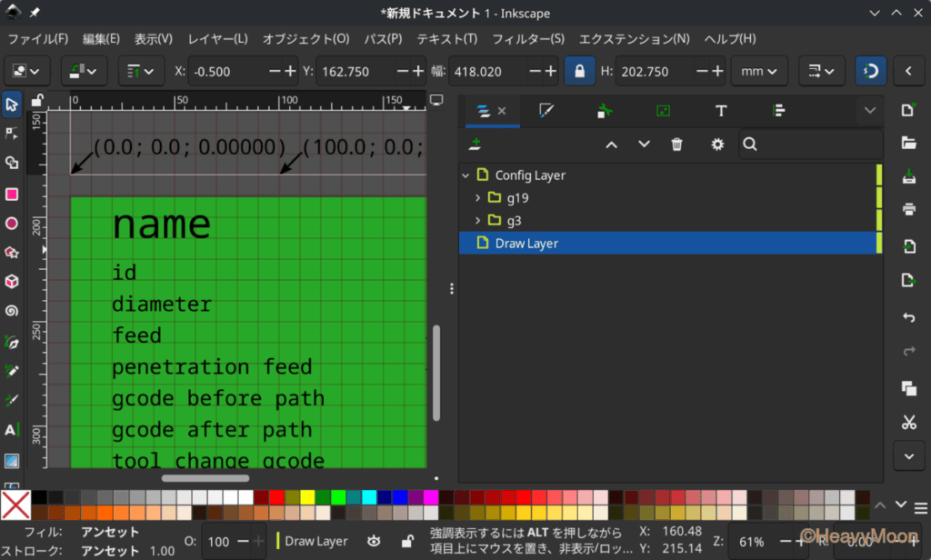Click the Cut scissors icon
The width and height of the screenshot is (931, 560).
click(x=907, y=422)
